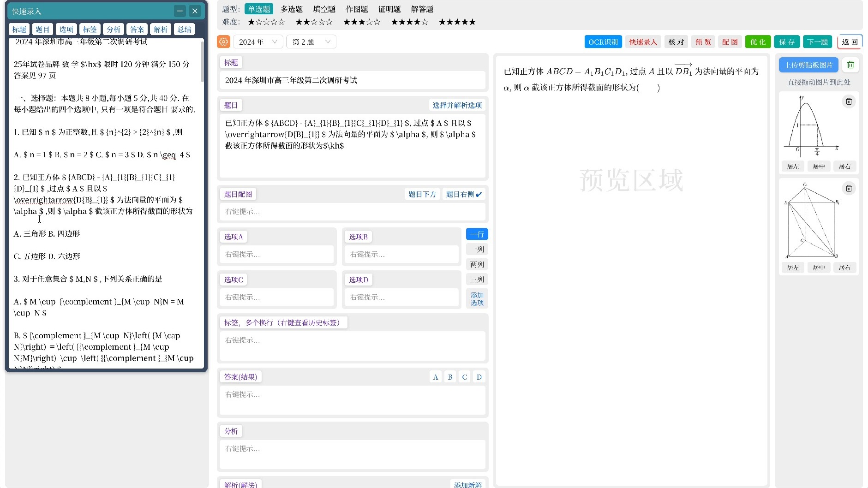Screen dimensions: 868x488
Task: Click 添加选项 button
Action: [x=477, y=299]
